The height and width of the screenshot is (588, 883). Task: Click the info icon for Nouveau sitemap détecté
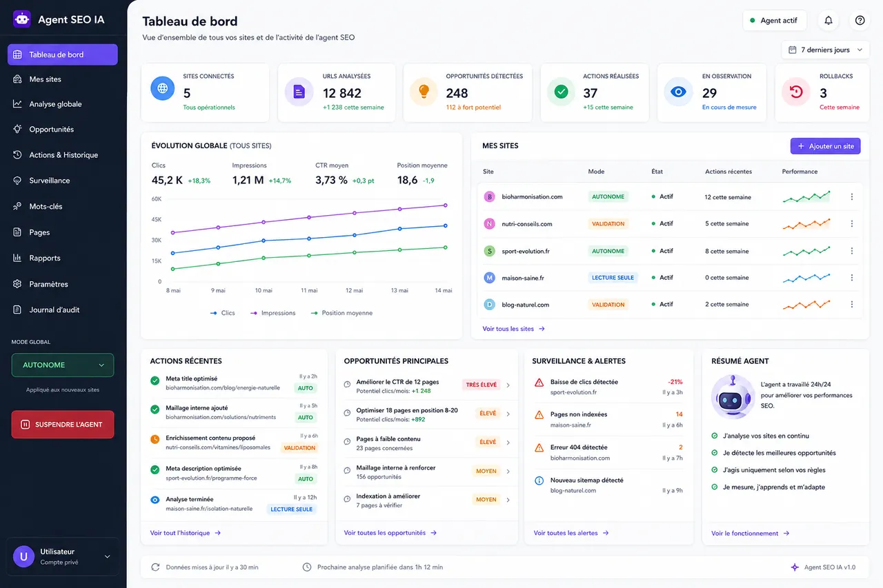pos(539,480)
